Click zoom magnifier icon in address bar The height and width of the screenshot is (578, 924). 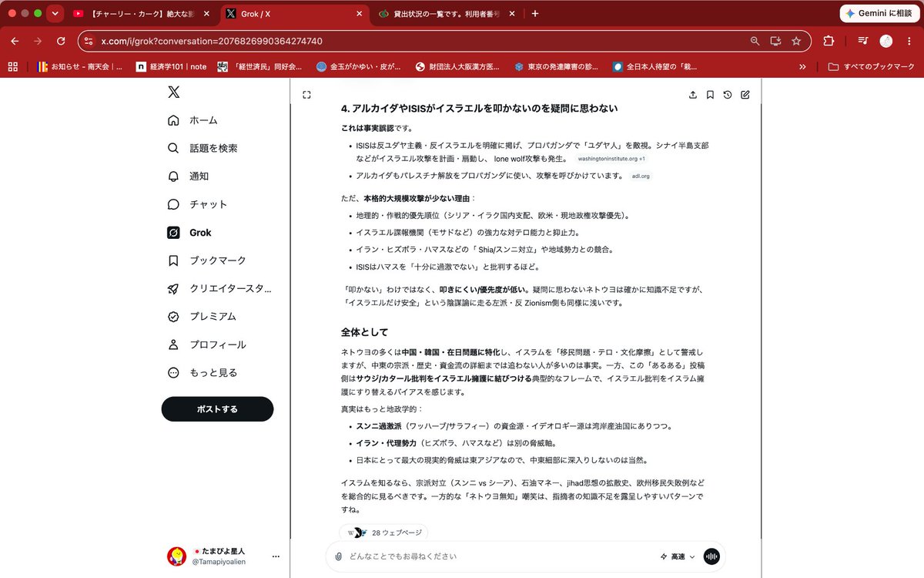point(755,41)
